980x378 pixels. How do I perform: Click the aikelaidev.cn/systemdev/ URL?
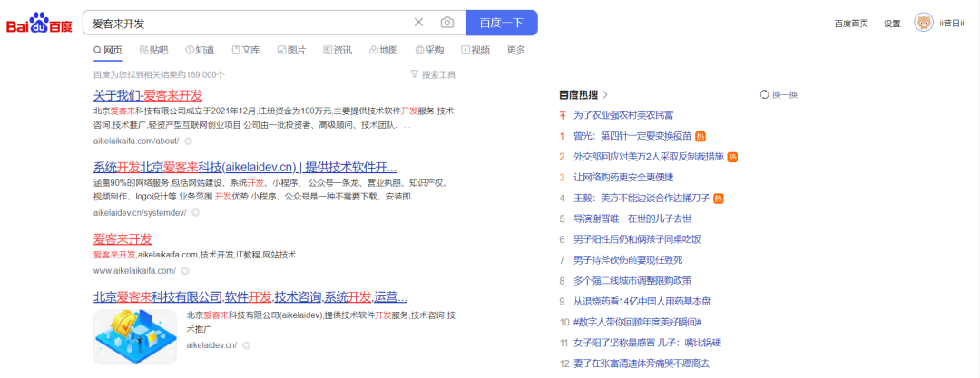click(x=140, y=212)
